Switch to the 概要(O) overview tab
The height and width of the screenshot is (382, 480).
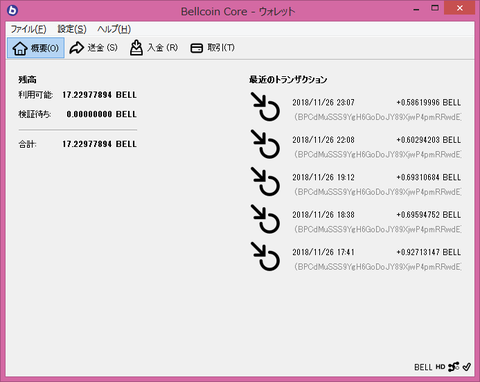point(36,48)
